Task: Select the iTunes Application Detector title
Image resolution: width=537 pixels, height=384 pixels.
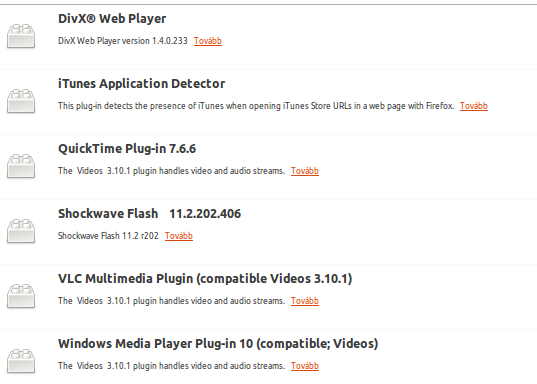Action: pyautogui.click(x=141, y=84)
